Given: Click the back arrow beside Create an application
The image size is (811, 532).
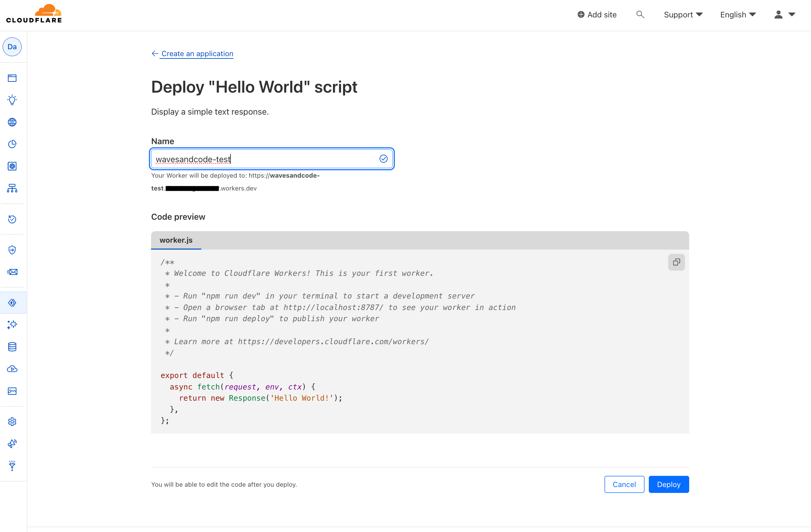Looking at the screenshot, I should (155, 54).
